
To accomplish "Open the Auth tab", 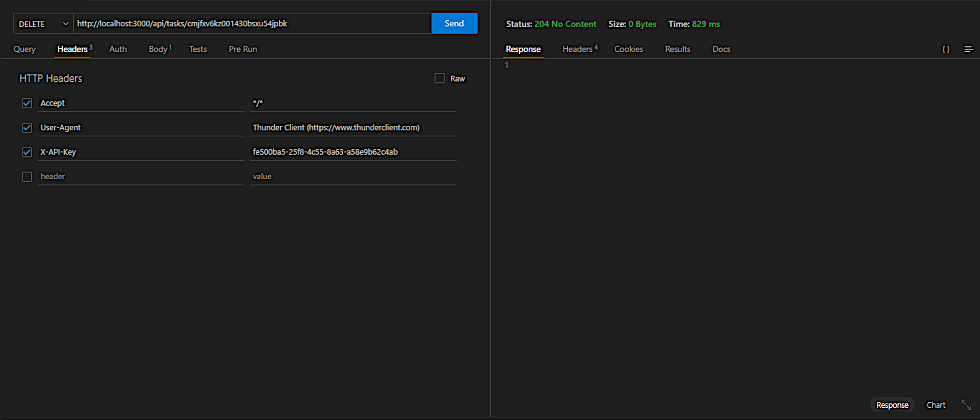I will [118, 49].
